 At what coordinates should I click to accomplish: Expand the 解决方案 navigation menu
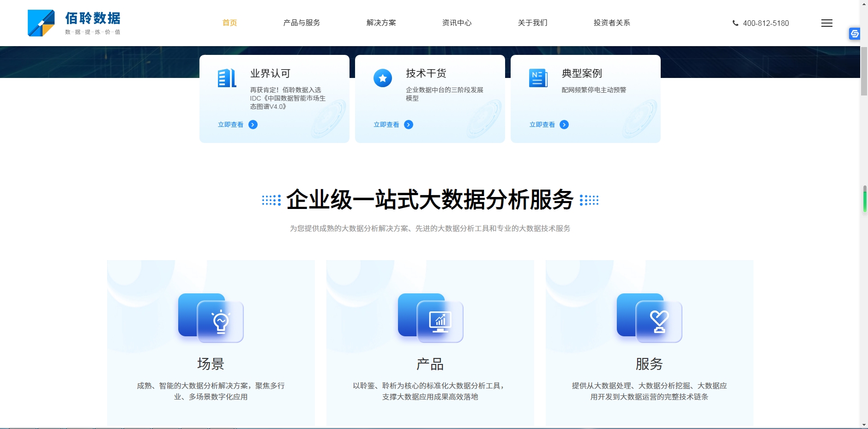pyautogui.click(x=381, y=23)
